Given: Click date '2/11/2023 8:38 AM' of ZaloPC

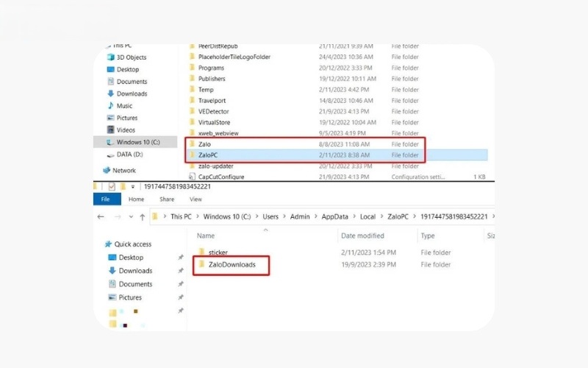Looking at the screenshot, I should pos(344,155).
